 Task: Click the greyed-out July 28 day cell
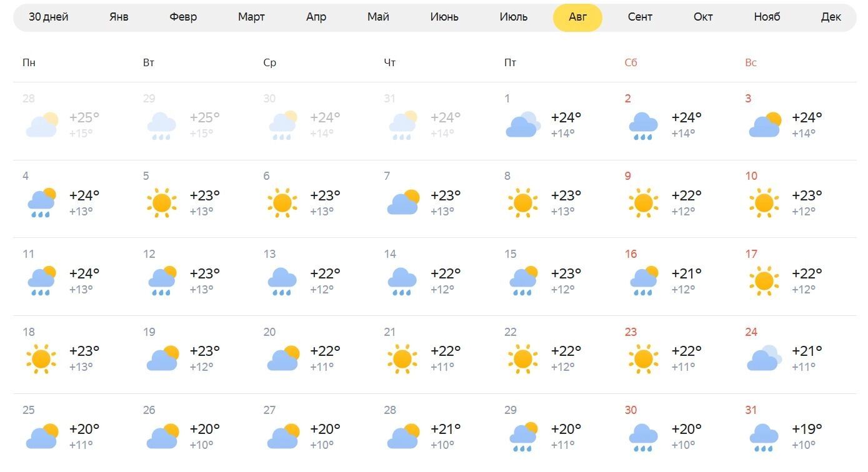point(73,120)
